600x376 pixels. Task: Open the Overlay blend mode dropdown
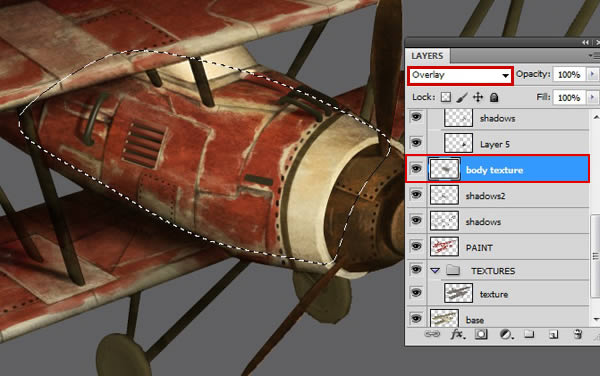click(460, 75)
